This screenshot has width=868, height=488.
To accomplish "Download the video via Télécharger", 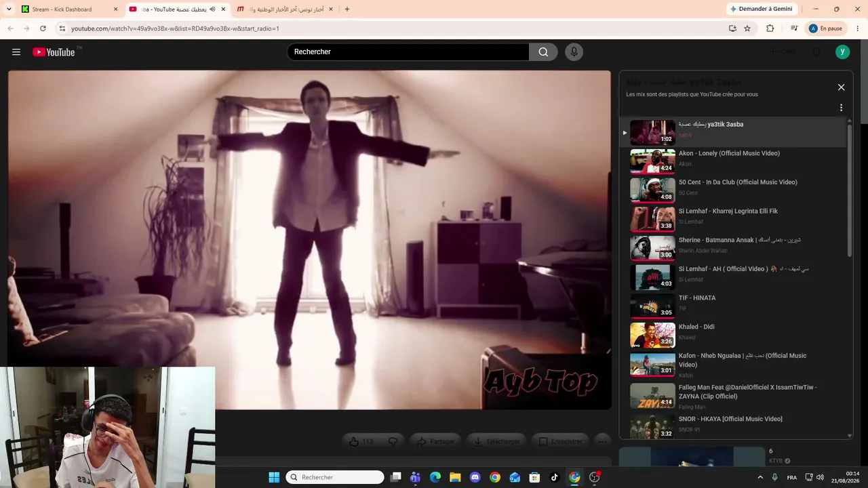I will click(x=497, y=442).
